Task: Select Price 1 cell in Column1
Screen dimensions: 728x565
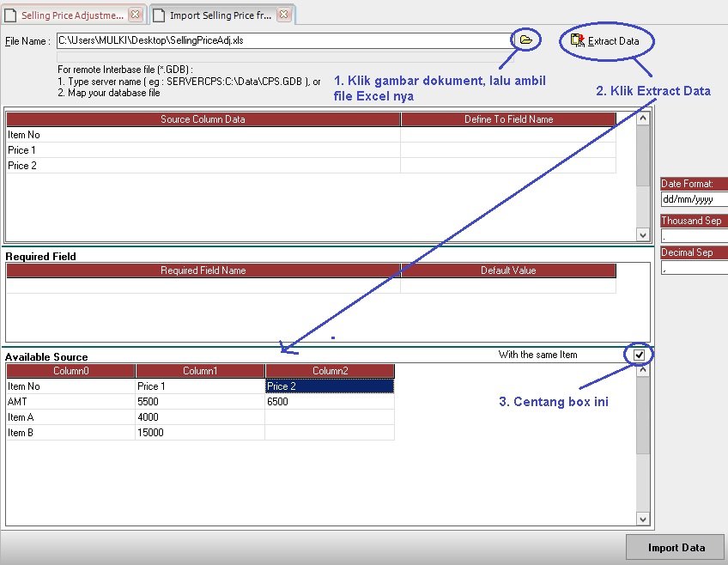Action: 200,386
